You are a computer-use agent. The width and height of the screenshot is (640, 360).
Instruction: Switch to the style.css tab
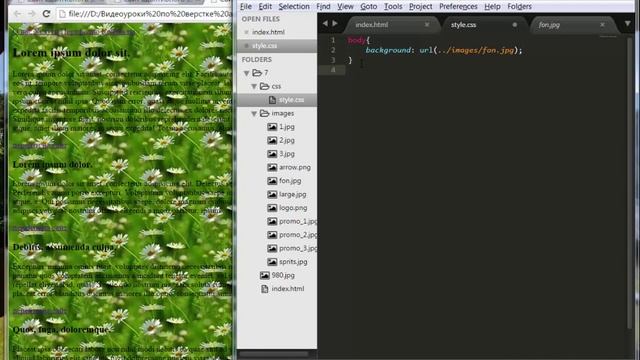[x=463, y=24]
